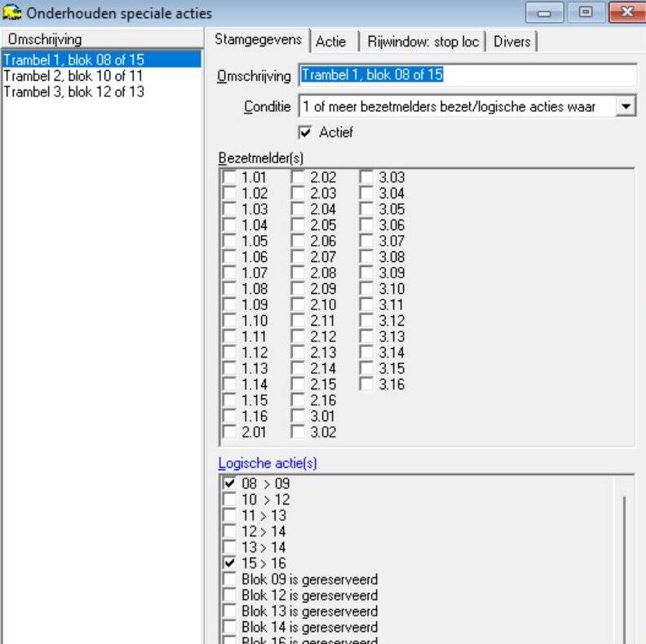646x644 pixels.
Task: Tick bezetmelder 2.01 checkbox
Action: tap(229, 432)
